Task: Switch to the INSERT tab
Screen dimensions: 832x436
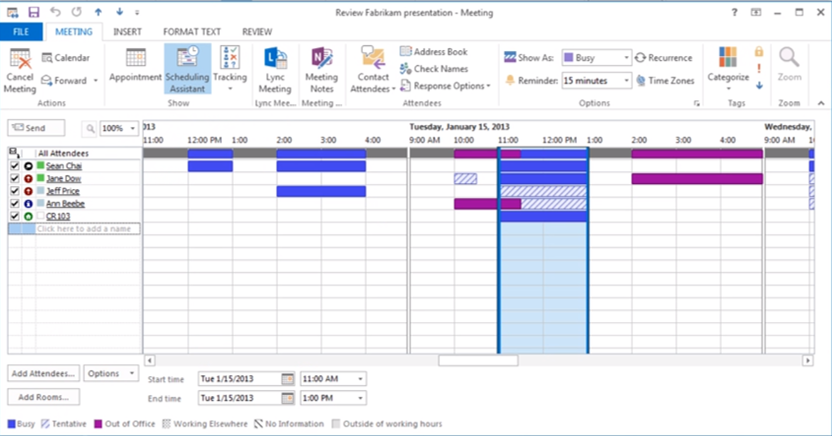Action: 127,32
